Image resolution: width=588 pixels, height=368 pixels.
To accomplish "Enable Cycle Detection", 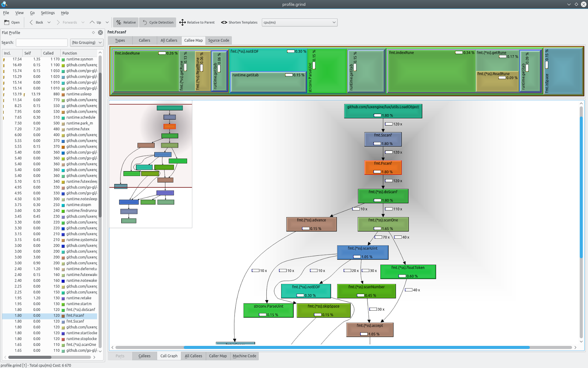I will [x=157, y=22].
